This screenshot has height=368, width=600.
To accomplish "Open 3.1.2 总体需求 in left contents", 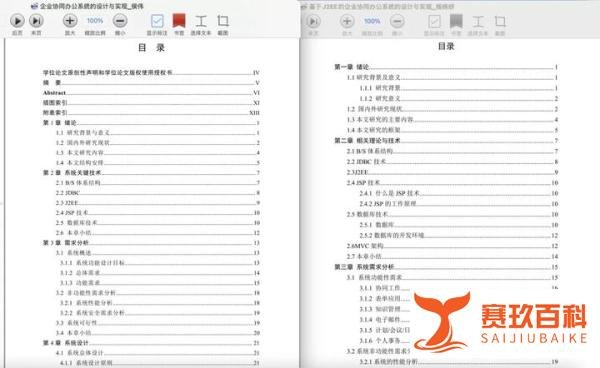I will pos(160,273).
